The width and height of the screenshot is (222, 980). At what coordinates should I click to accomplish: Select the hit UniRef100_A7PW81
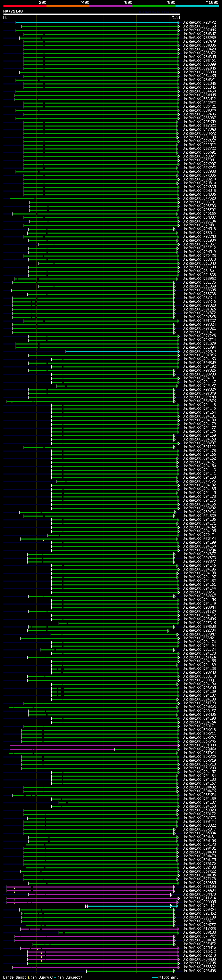pos(199,225)
